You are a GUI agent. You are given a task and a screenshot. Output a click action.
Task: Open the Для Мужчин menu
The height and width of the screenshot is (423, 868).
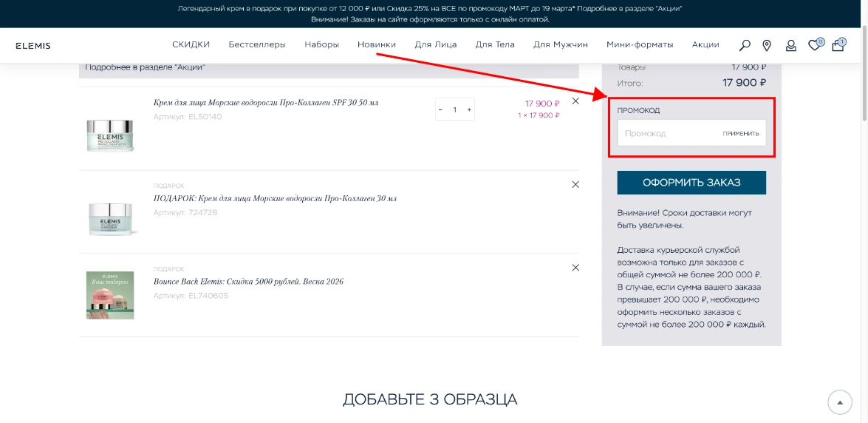coord(560,45)
